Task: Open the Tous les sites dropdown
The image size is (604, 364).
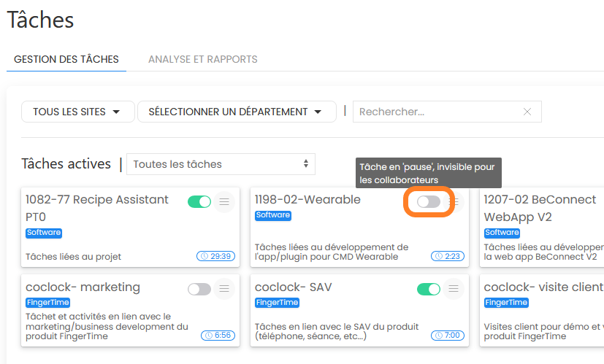Action: (79, 112)
